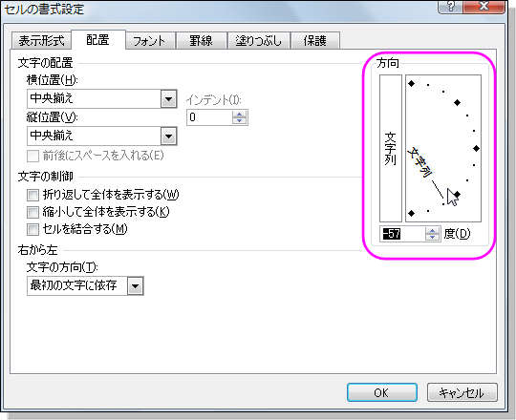Increase the degree value with up arrow

pyautogui.click(x=433, y=230)
